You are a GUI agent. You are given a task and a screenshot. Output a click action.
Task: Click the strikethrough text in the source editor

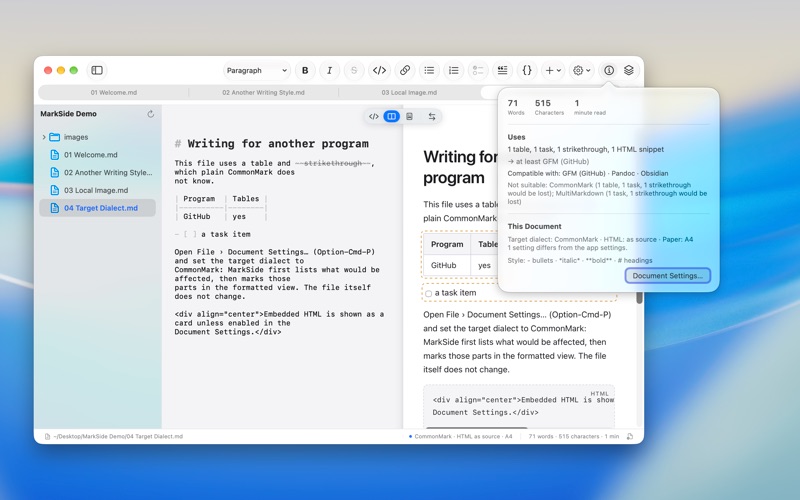click(333, 163)
